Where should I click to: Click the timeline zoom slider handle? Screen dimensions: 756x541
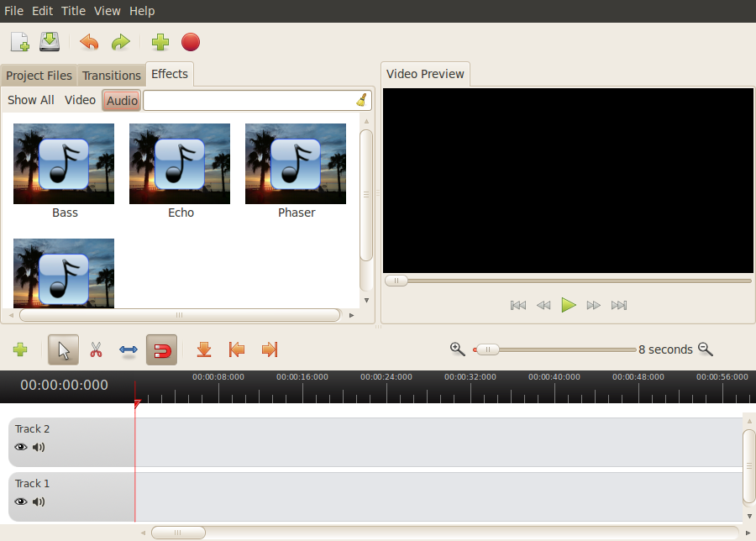[487, 349]
